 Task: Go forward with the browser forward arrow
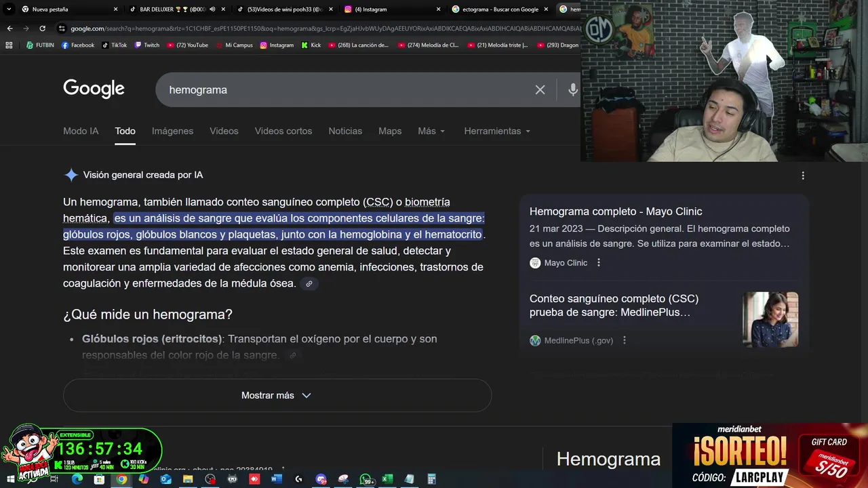click(26, 28)
